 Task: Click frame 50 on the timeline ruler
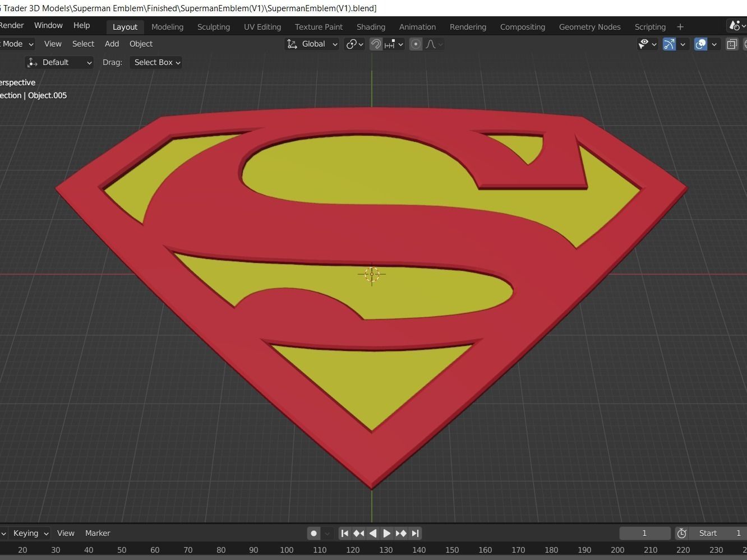tap(122, 550)
